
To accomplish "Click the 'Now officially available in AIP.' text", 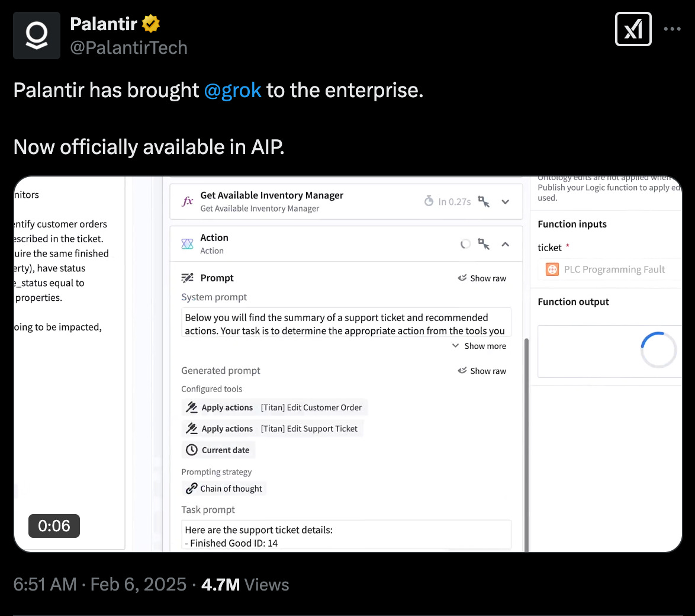I will coord(149,147).
